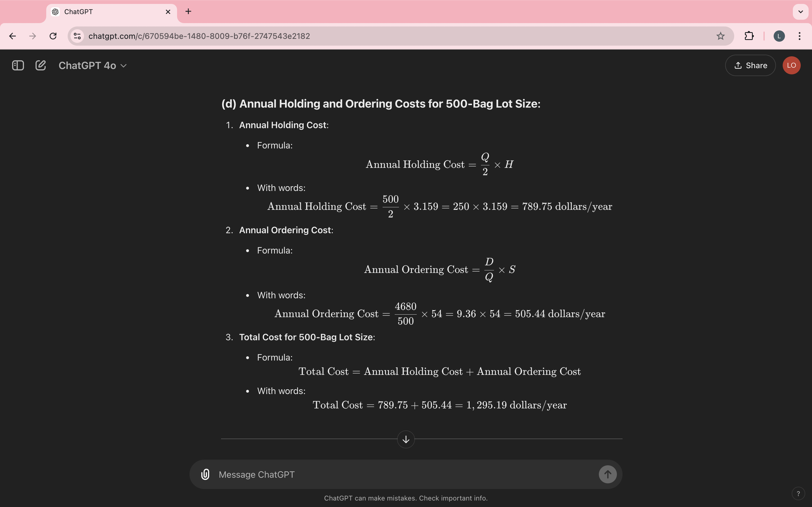Image resolution: width=812 pixels, height=507 pixels.
Task: Click the file attachment icon
Action: [205, 474]
